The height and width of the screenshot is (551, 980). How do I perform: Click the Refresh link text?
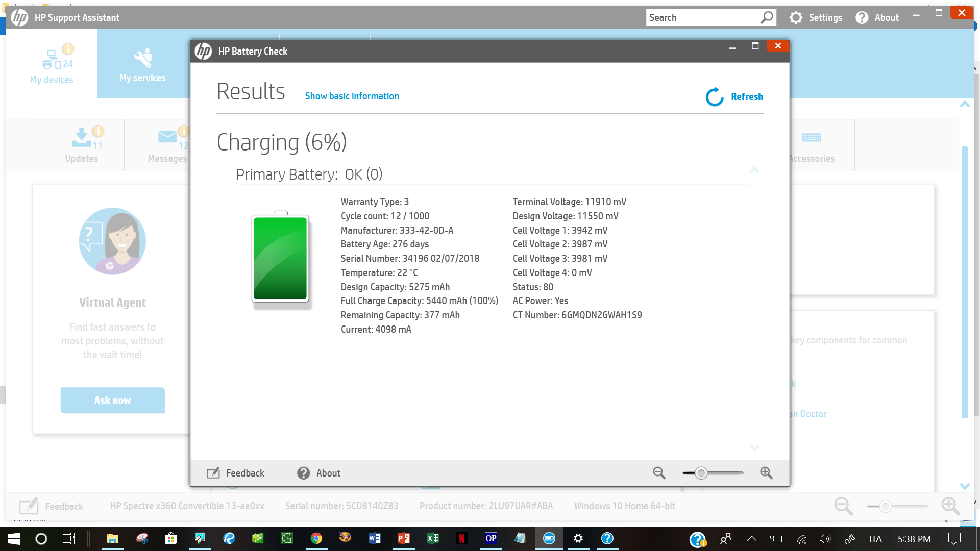tap(747, 97)
